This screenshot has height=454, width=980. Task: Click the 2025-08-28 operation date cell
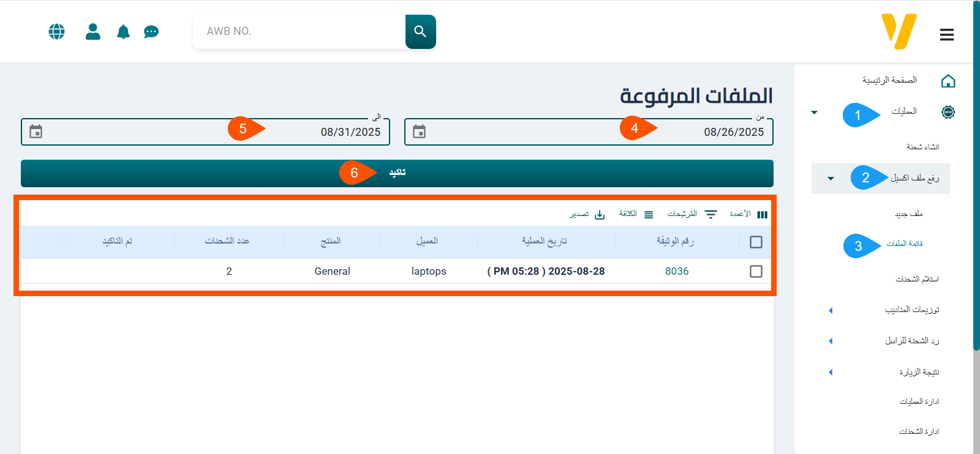click(546, 271)
